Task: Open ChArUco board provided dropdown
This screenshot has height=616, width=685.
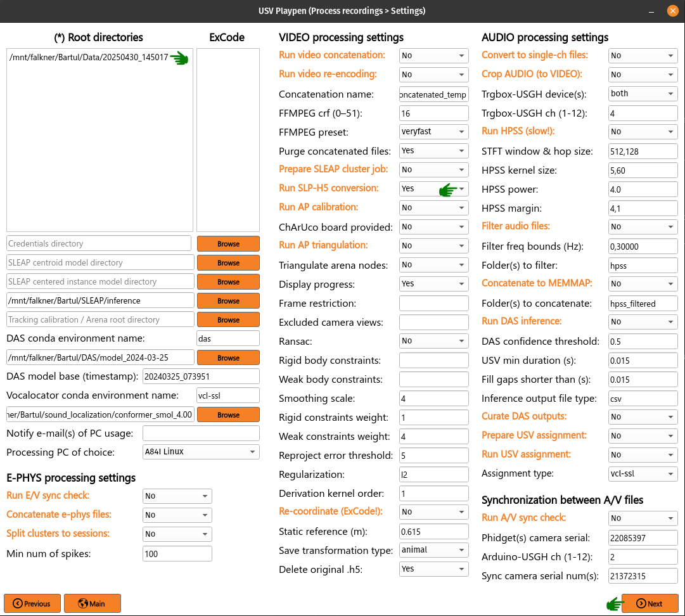Action: coord(433,227)
